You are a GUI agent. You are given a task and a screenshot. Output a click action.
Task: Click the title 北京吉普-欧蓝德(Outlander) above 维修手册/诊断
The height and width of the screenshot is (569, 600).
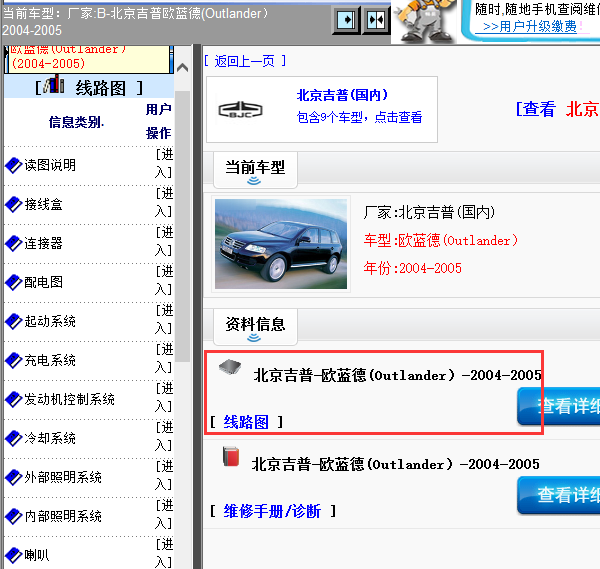tap(396, 464)
